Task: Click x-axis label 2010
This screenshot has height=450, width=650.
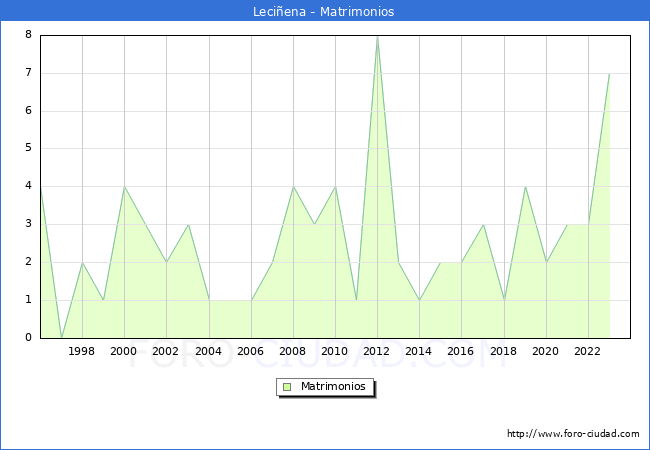Action: 335,351
